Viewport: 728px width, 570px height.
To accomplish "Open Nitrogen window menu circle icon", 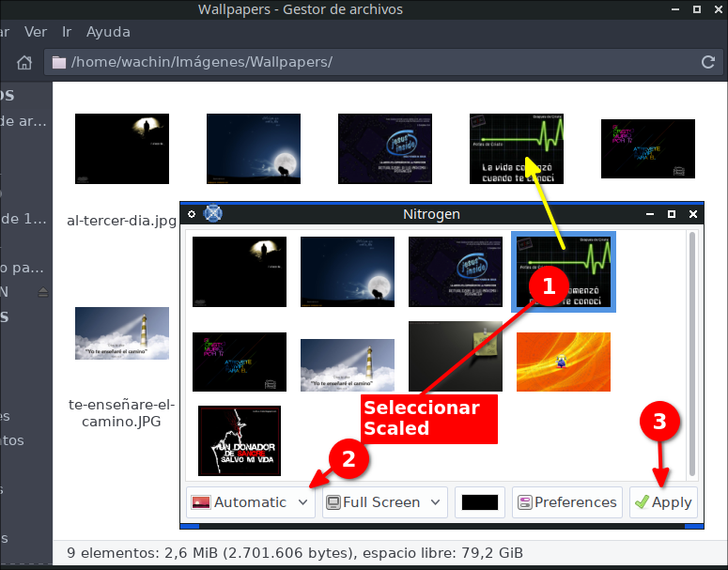I will pyautogui.click(x=192, y=214).
